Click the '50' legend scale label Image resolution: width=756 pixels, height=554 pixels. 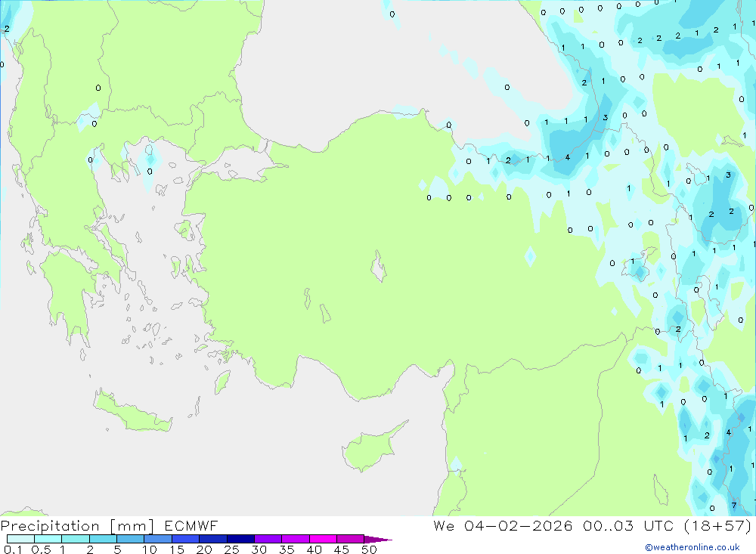coord(369,549)
